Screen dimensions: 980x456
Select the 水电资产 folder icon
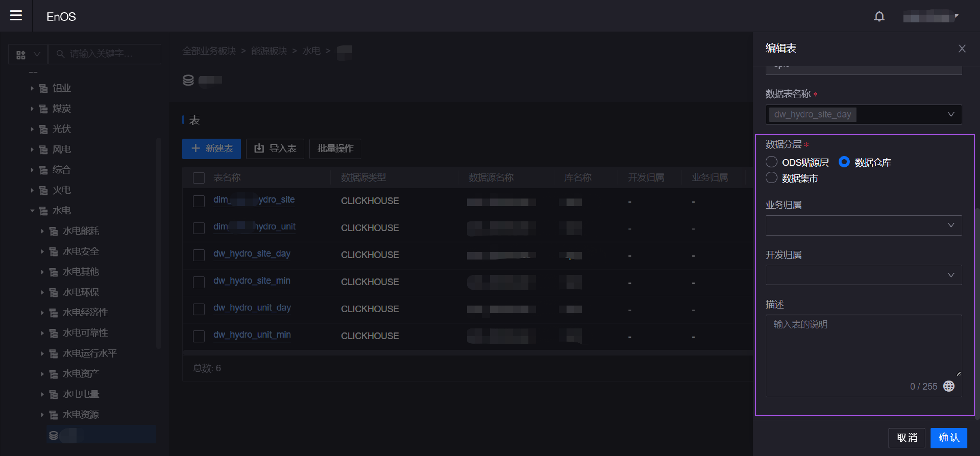(54, 374)
